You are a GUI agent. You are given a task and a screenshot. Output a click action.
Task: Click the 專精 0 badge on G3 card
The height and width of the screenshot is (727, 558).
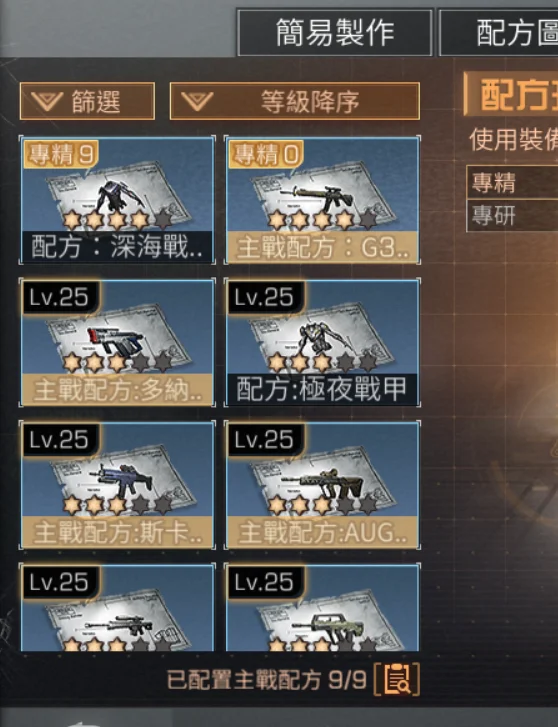266,153
